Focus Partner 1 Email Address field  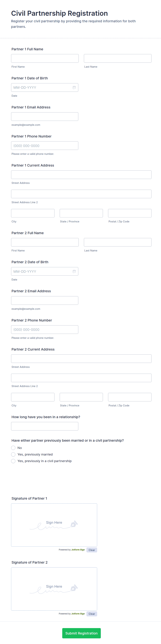44,117
